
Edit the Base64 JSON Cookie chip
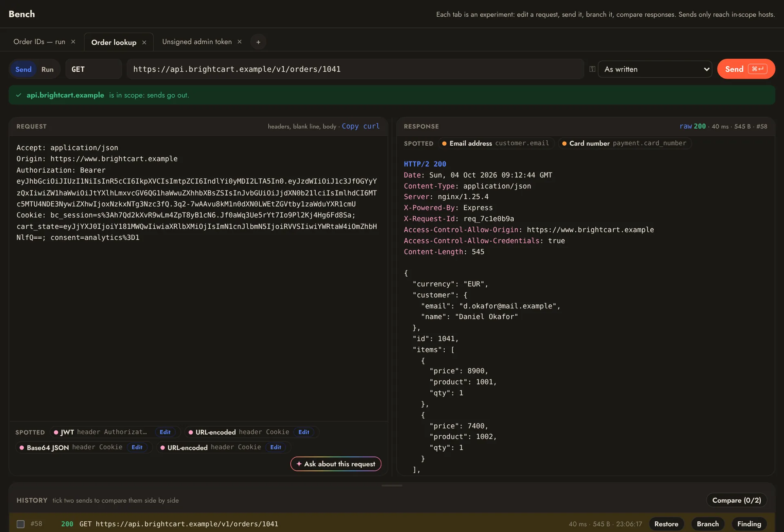click(137, 447)
